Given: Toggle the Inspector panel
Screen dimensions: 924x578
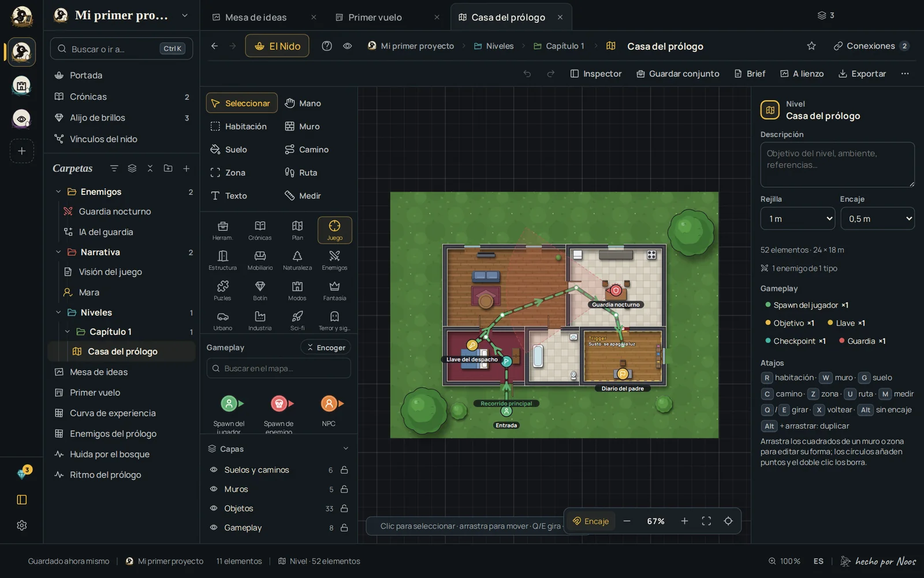Looking at the screenshot, I should pyautogui.click(x=595, y=73).
